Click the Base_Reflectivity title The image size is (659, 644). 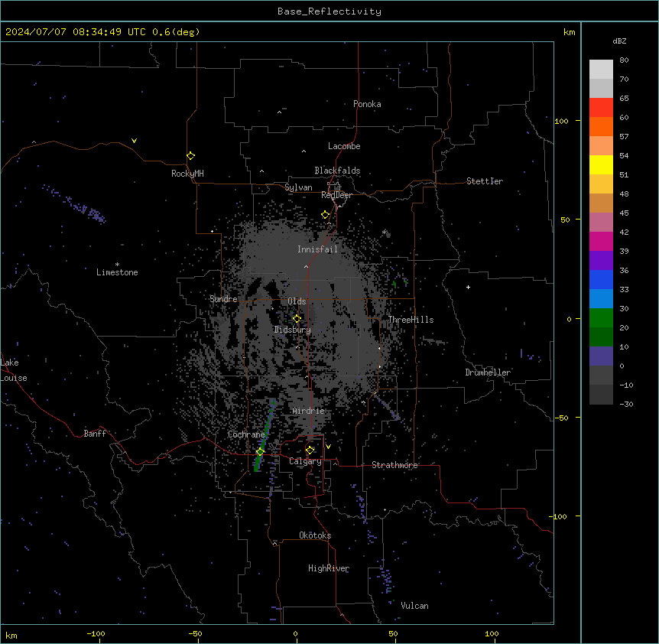pyautogui.click(x=329, y=11)
